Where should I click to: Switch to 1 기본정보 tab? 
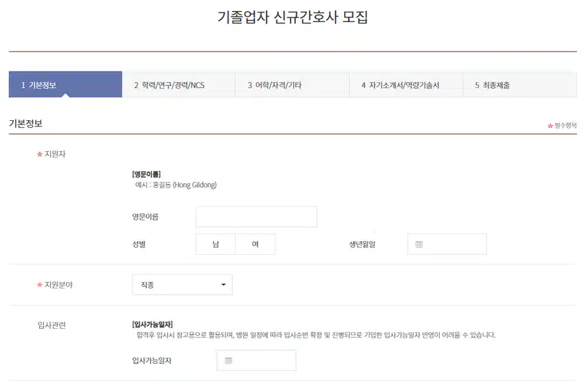pos(66,84)
